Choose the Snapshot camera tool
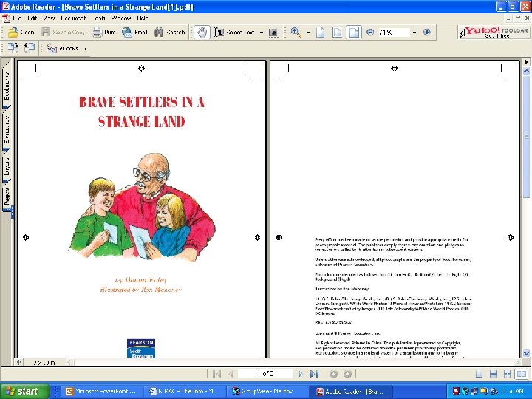 274,33
